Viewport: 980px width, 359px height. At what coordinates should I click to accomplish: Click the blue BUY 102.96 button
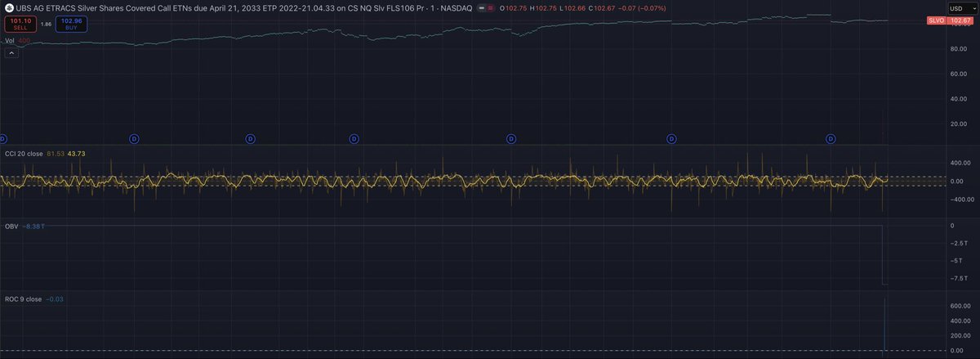[x=73, y=25]
